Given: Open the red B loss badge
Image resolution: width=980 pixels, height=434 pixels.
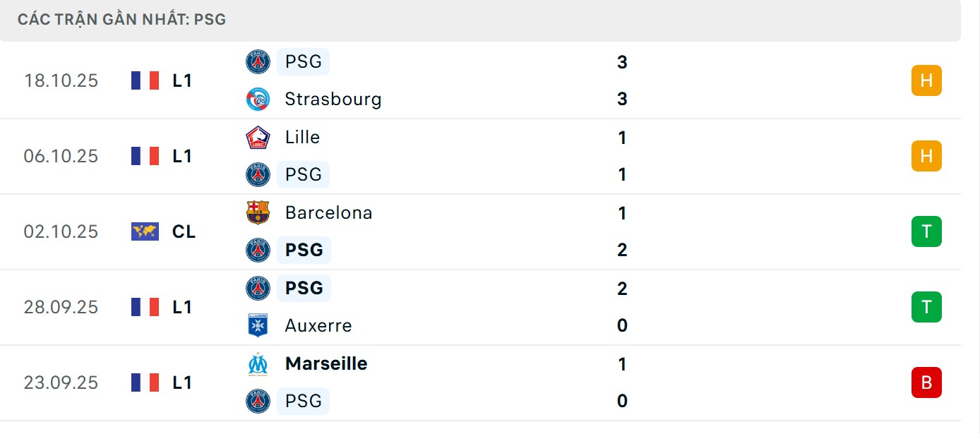Looking at the screenshot, I should [x=926, y=382].
